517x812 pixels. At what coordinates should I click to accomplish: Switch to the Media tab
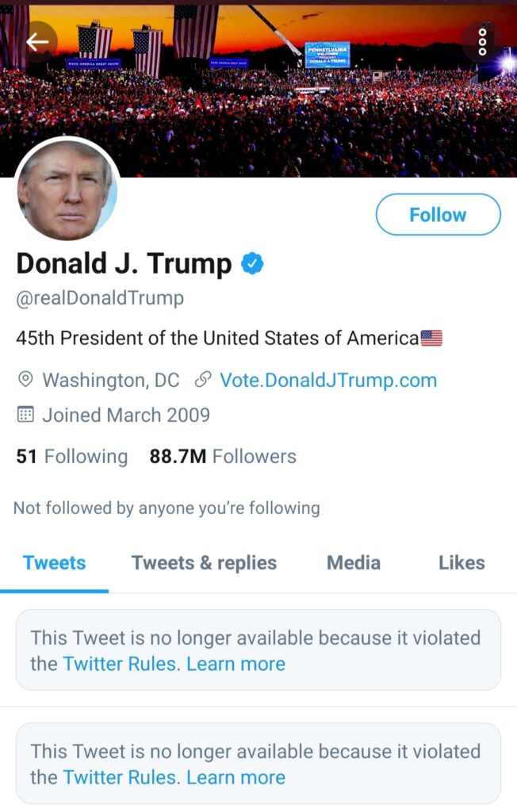(x=354, y=563)
